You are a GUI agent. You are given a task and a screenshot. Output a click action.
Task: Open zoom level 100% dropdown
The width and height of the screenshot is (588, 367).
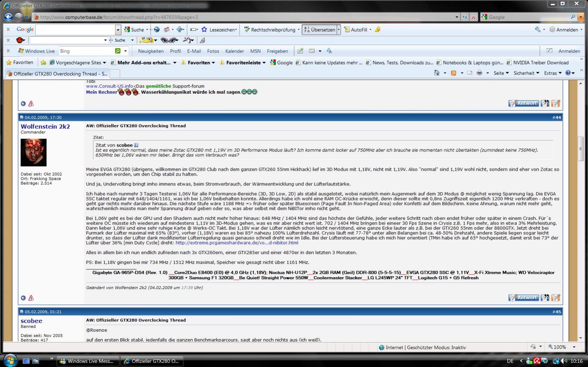(x=574, y=347)
